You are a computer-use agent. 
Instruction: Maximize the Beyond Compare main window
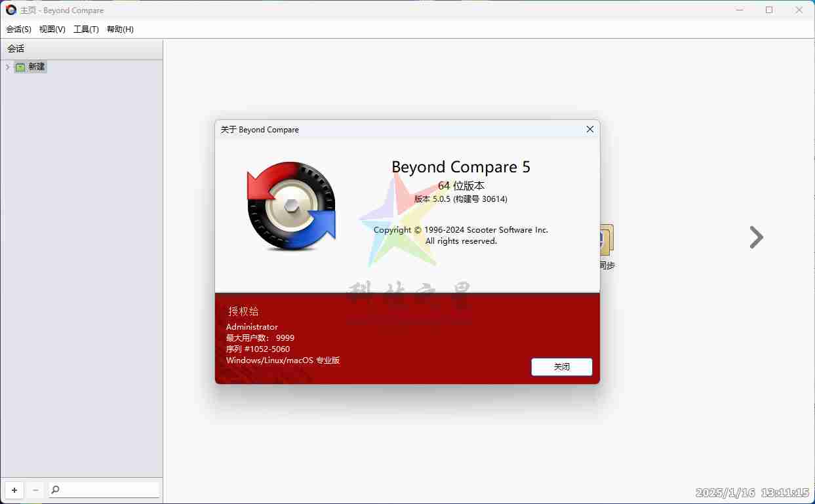[x=769, y=10]
